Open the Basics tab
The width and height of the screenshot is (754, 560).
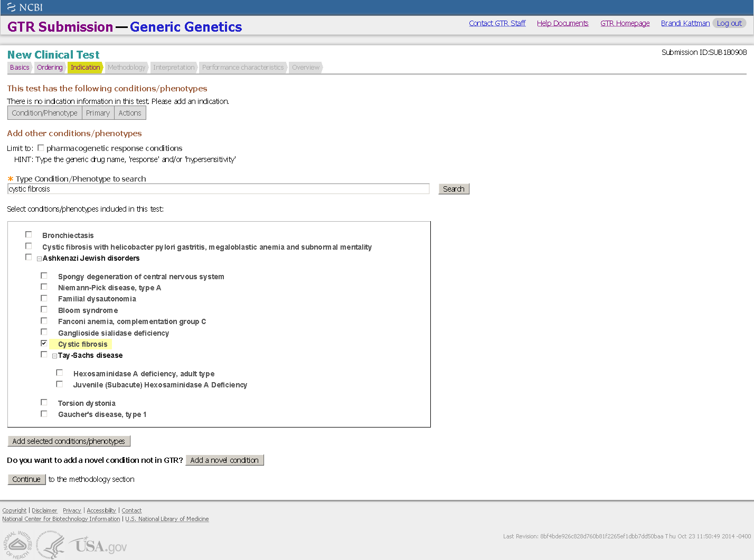20,68
